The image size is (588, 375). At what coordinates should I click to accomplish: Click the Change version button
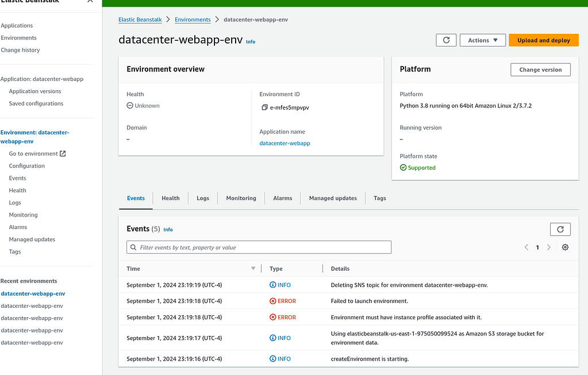[540, 69]
